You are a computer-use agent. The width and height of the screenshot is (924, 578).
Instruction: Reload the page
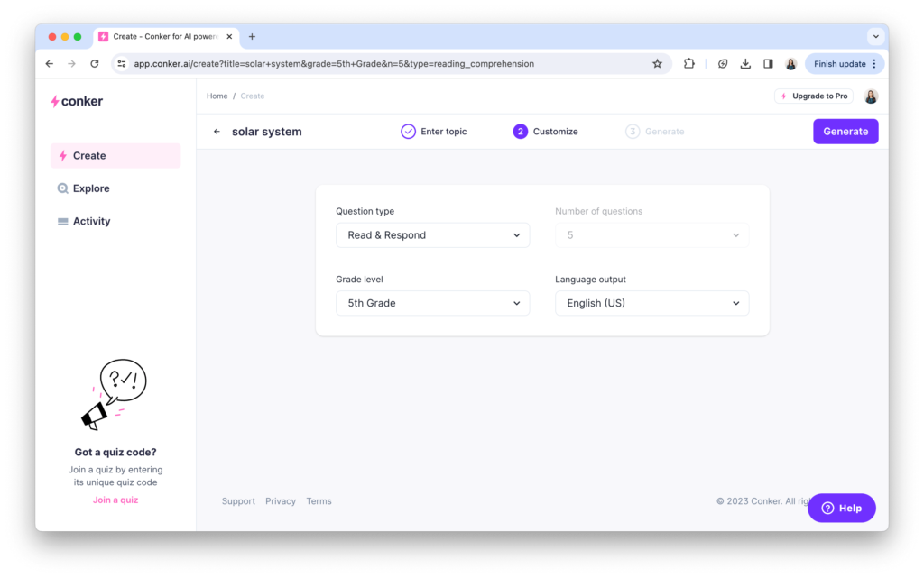pyautogui.click(x=95, y=64)
